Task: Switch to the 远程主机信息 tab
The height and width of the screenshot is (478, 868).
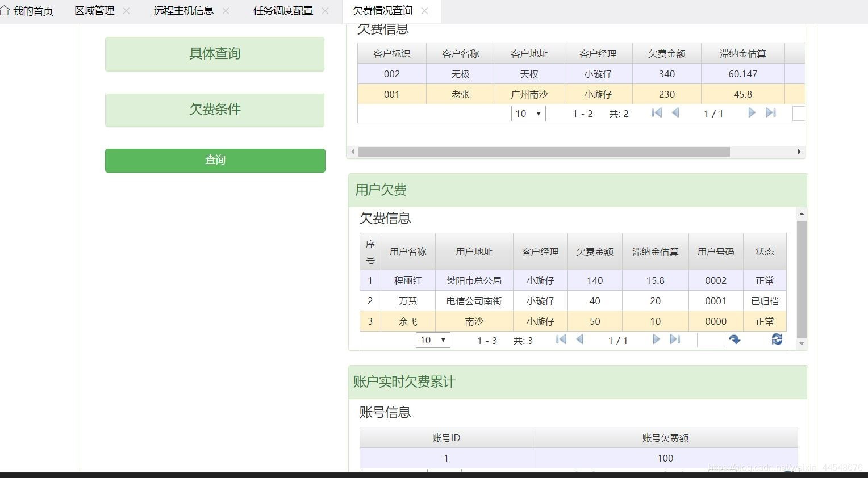Action: (x=183, y=11)
